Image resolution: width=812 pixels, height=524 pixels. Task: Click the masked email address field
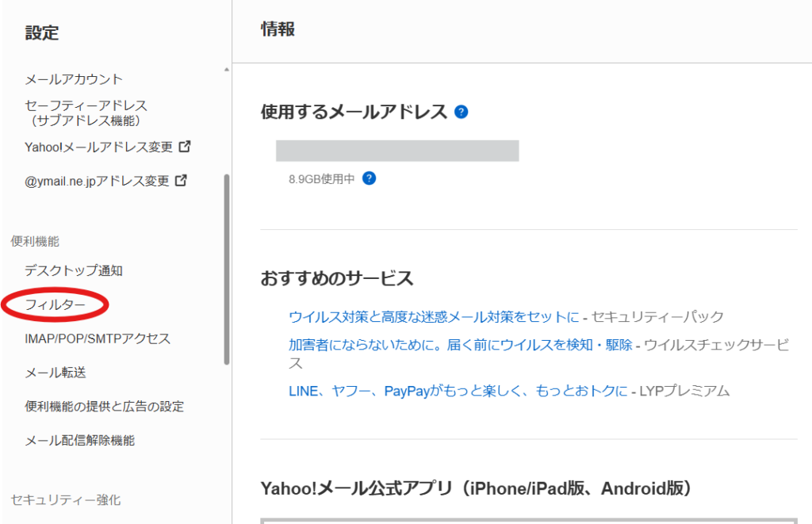(396, 150)
